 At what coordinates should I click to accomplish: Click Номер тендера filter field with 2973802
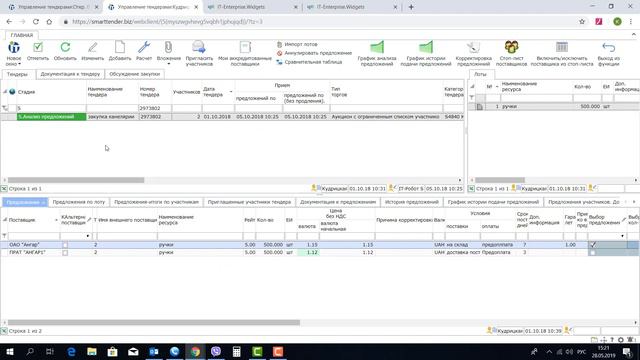click(x=155, y=108)
